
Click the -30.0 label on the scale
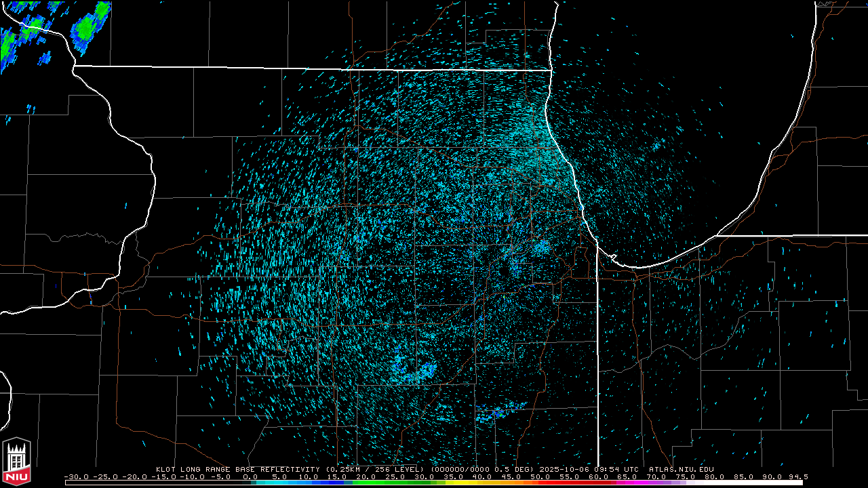pos(77,476)
